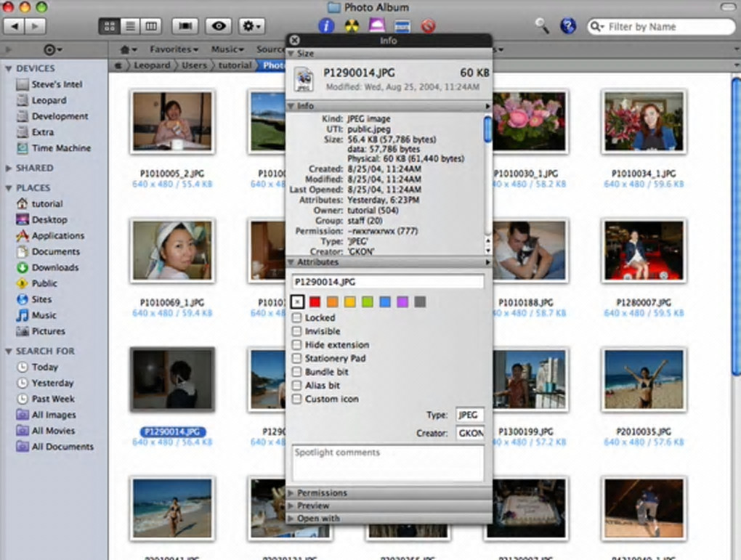Select the All Images smart folder
Viewport: 741px width, 560px height.
point(46,415)
